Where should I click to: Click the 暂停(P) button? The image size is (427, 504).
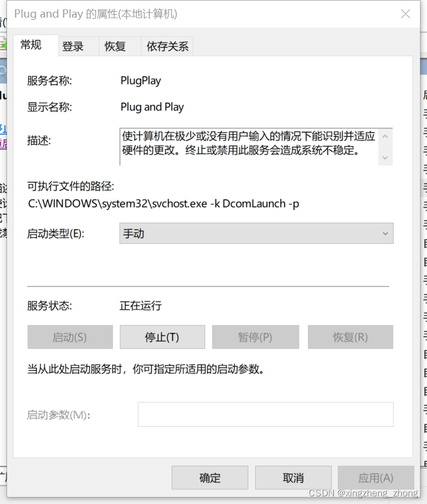(255, 337)
